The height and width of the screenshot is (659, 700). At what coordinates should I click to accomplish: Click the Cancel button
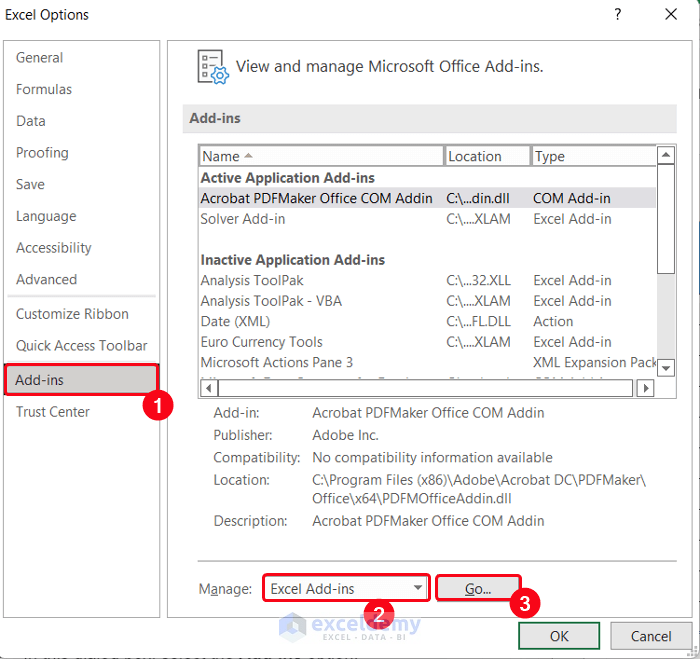tap(650, 636)
